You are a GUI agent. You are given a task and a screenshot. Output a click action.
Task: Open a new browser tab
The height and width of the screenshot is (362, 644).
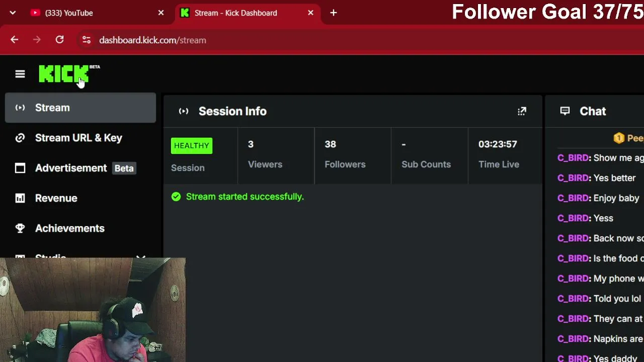click(334, 13)
